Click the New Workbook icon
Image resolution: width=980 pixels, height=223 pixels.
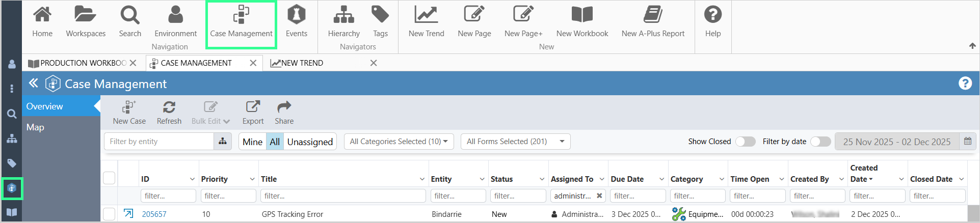click(582, 21)
